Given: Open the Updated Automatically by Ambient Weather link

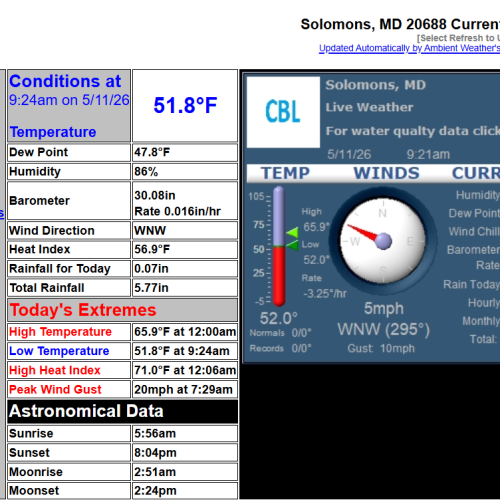Looking at the screenshot, I should point(409,48).
